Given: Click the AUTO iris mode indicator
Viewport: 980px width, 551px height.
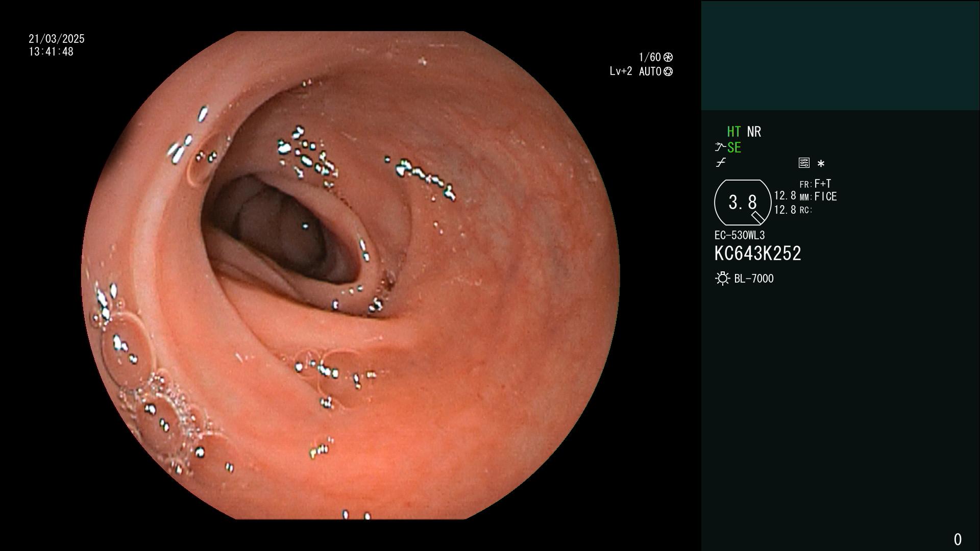Looking at the screenshot, I should coord(655,71).
